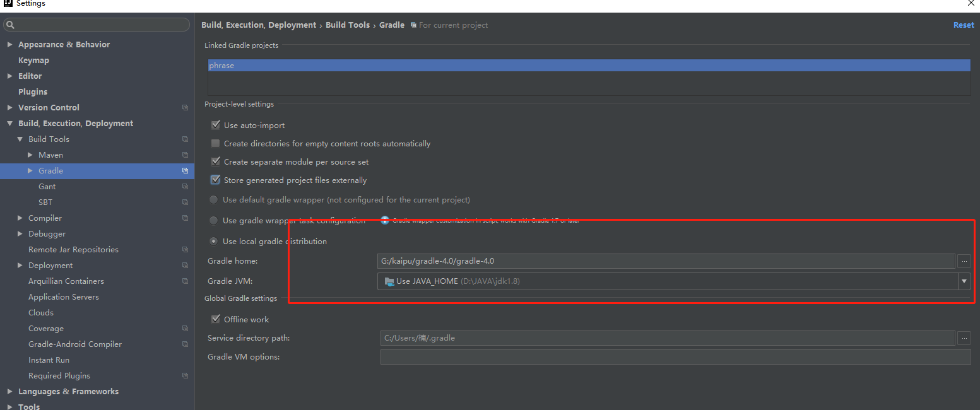Screen dimensions: 980x410
Task: Select Gant under Build Tools
Action: [x=47, y=187]
